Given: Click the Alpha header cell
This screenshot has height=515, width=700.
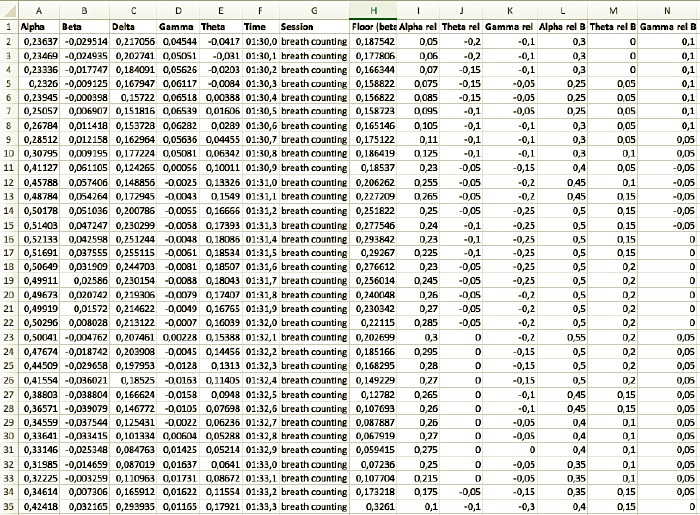Looking at the screenshot, I should (39, 27).
